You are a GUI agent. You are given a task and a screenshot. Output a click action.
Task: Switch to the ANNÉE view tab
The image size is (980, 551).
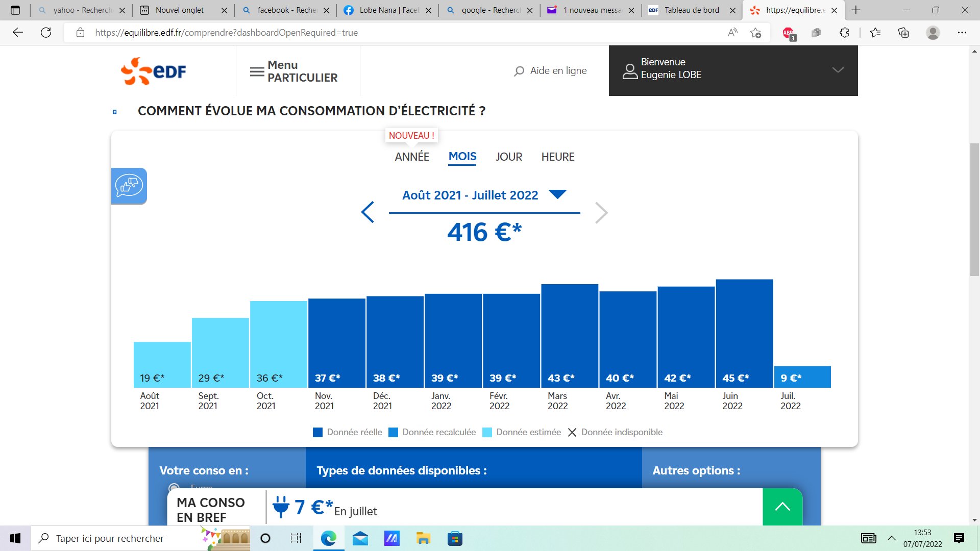pos(411,157)
